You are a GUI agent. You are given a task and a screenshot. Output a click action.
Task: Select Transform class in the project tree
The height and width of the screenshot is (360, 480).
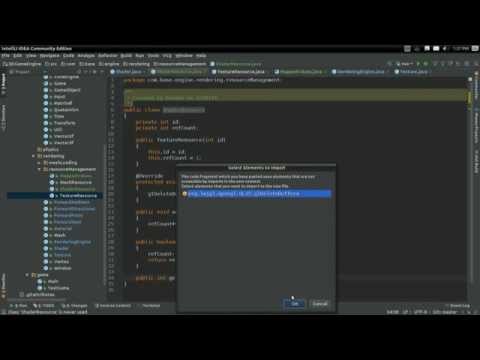point(65,123)
